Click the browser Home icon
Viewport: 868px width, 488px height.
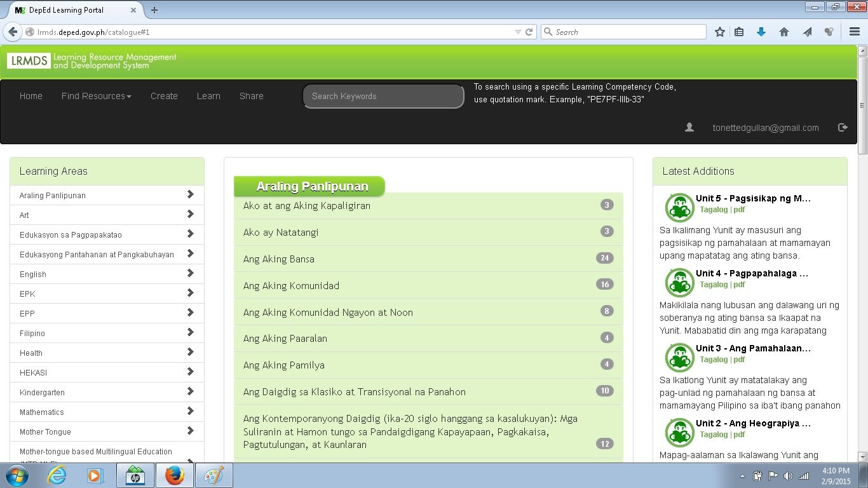tap(783, 31)
